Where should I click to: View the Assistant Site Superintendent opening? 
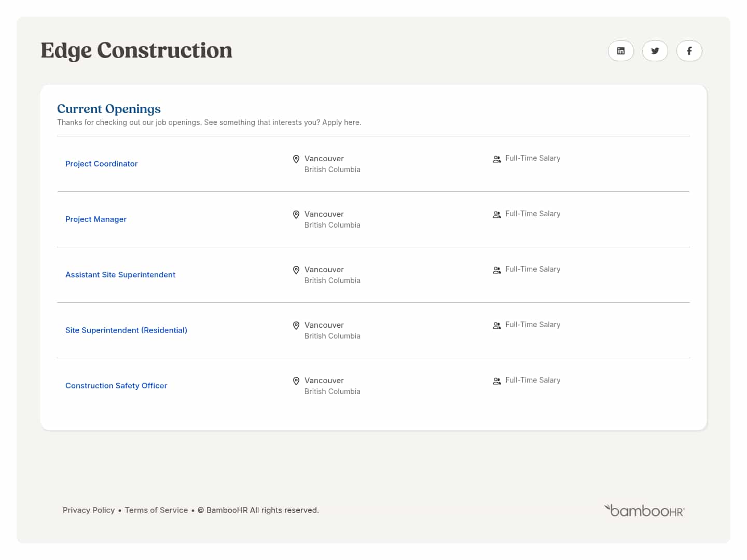point(120,274)
